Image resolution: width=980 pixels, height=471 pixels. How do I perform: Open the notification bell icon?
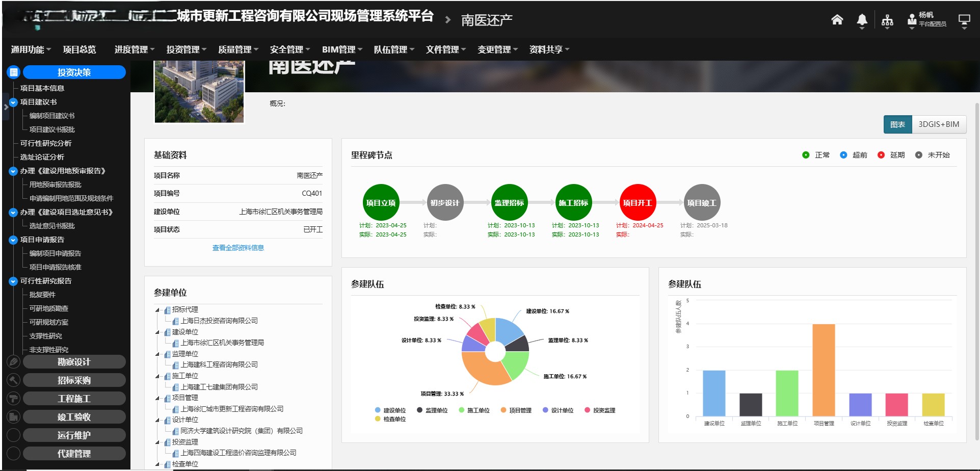(862, 20)
